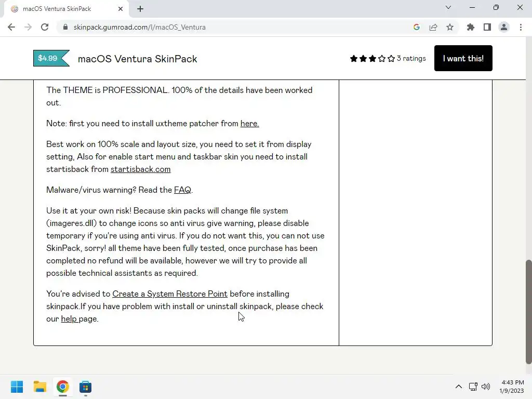The height and width of the screenshot is (399, 532).
Task: Reload the current page
Action: 45,27
